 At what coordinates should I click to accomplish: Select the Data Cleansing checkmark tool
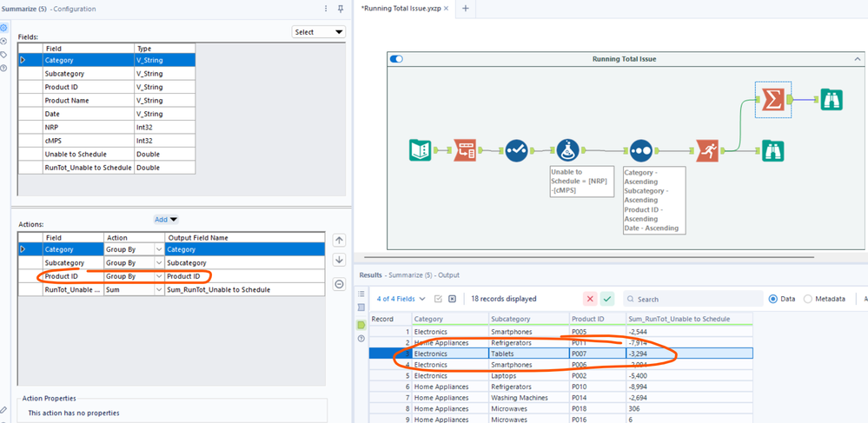tap(517, 150)
